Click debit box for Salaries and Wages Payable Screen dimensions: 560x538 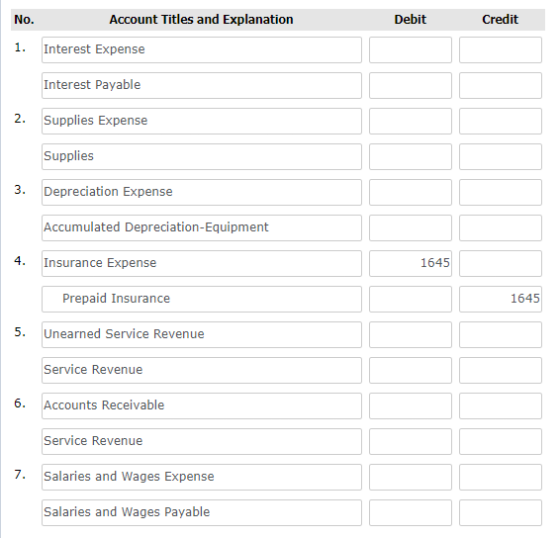point(410,512)
